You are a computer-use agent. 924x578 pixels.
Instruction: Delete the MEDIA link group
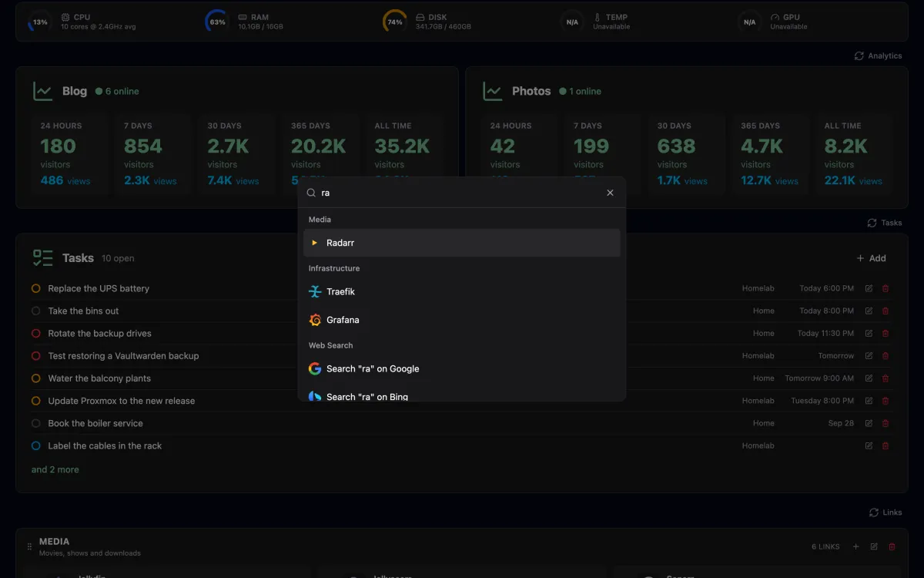pyautogui.click(x=892, y=546)
